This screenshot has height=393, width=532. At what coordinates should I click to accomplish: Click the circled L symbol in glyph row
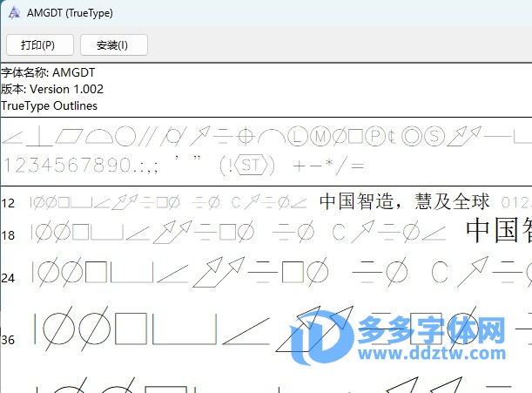click(298, 136)
